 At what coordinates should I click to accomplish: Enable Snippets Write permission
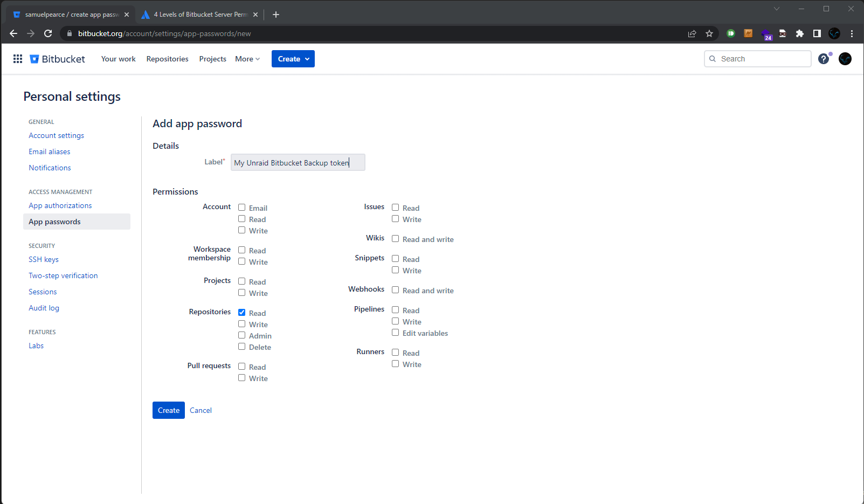click(396, 270)
